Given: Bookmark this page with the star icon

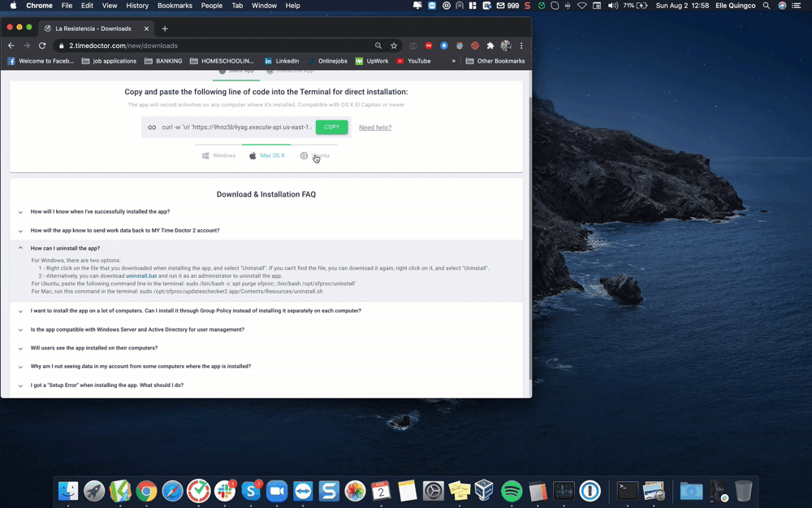Looking at the screenshot, I should click(x=394, y=46).
